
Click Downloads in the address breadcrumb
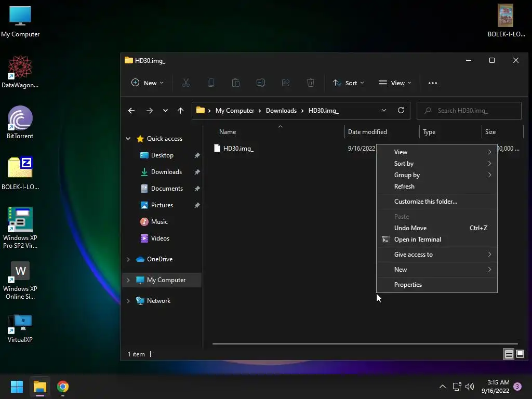coord(281,111)
